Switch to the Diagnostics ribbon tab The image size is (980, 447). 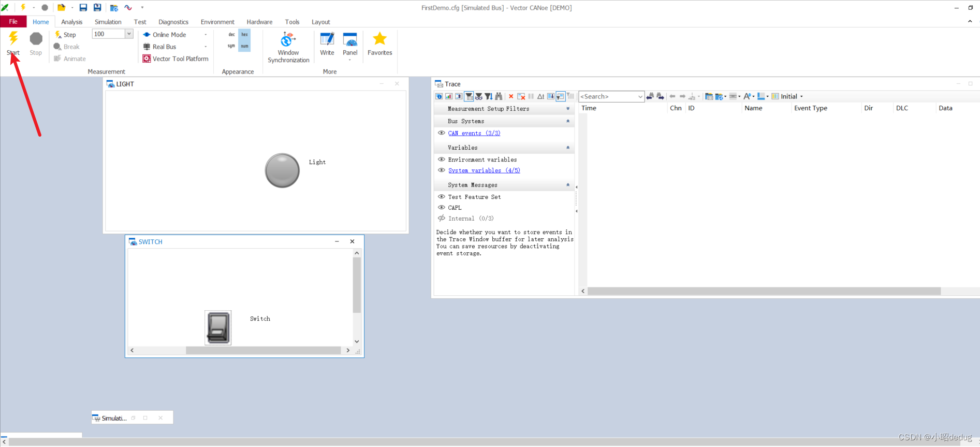[173, 22]
